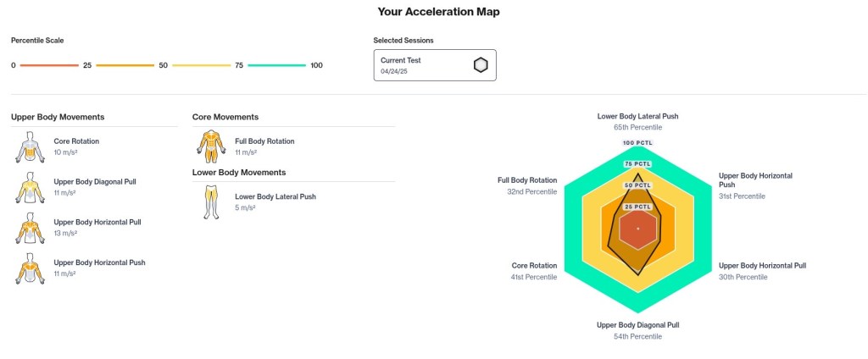Viewport: 868px width, 359px height.
Task: Click the Upper Body Diagonal Pull icon
Action: pos(29,186)
